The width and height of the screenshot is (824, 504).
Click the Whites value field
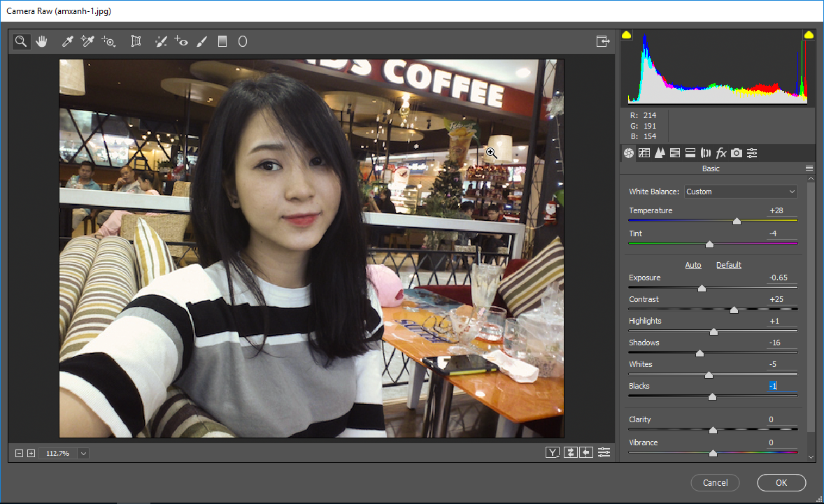(x=781, y=364)
